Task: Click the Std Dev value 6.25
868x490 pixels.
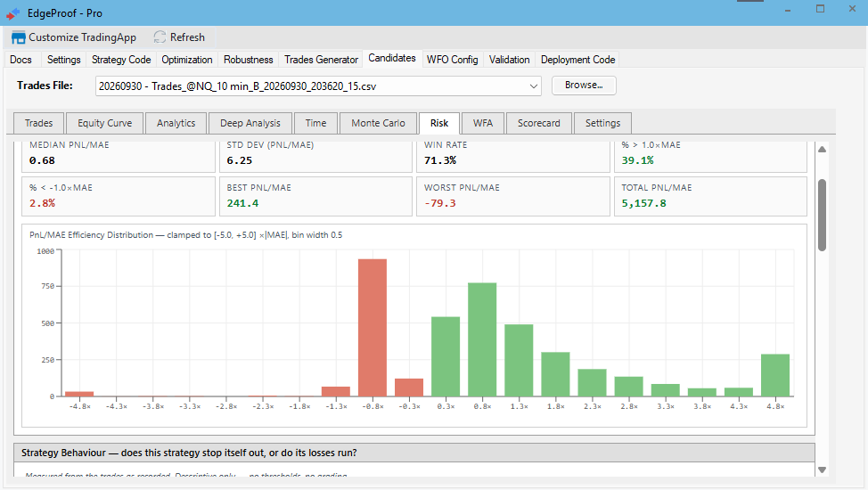Action: tap(239, 160)
